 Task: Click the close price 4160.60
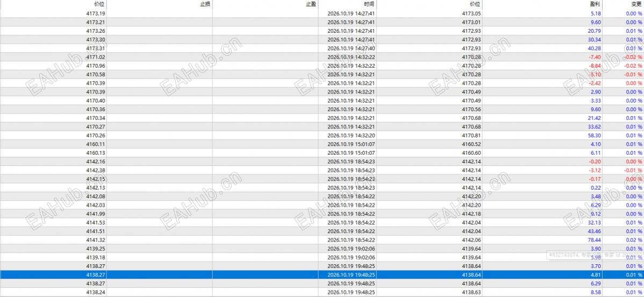pyautogui.click(x=471, y=153)
